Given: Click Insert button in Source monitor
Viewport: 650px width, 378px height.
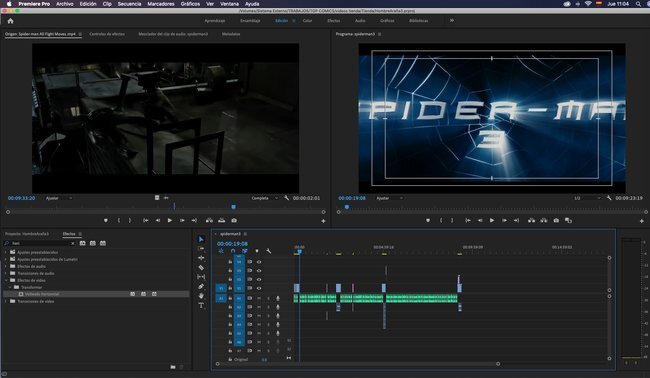Looking at the screenshot, I should (209, 220).
